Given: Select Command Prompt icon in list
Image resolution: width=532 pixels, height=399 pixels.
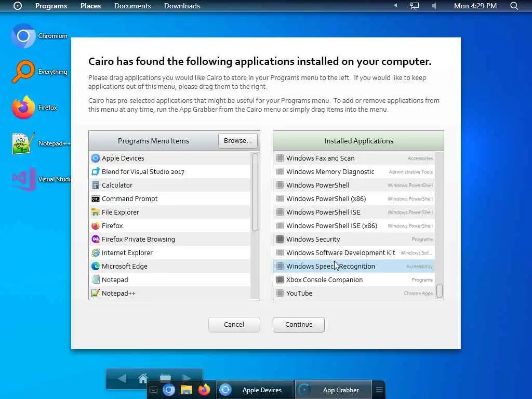Looking at the screenshot, I should point(96,199).
